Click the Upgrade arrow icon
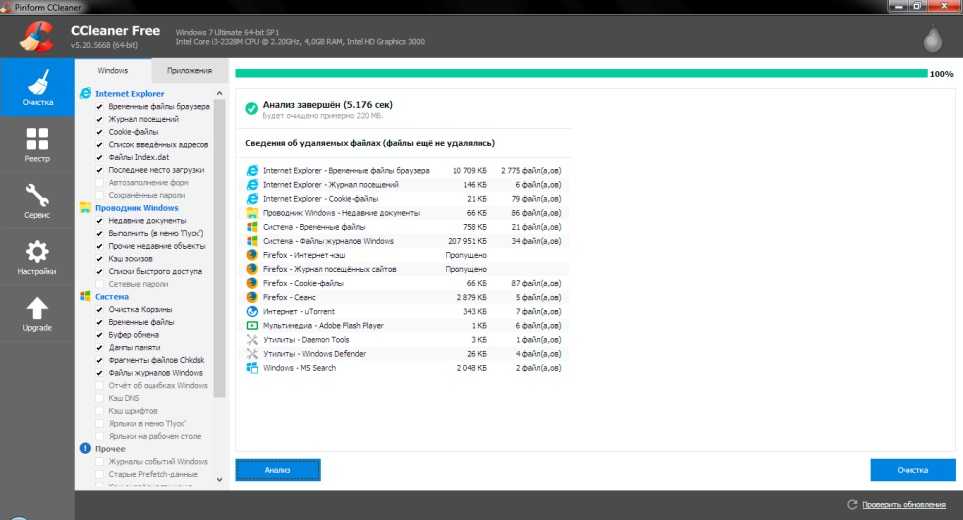The width and height of the screenshot is (963, 520). tap(37, 314)
